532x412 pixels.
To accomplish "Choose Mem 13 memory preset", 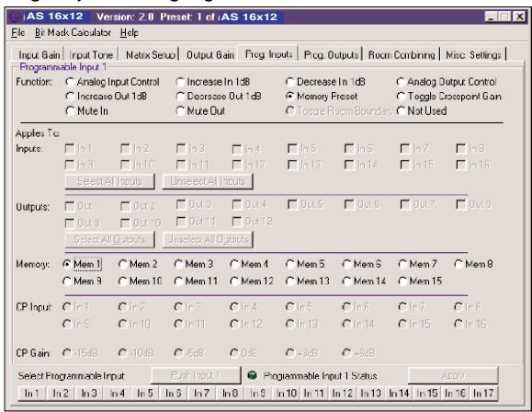I will pyautogui.click(x=308, y=281).
